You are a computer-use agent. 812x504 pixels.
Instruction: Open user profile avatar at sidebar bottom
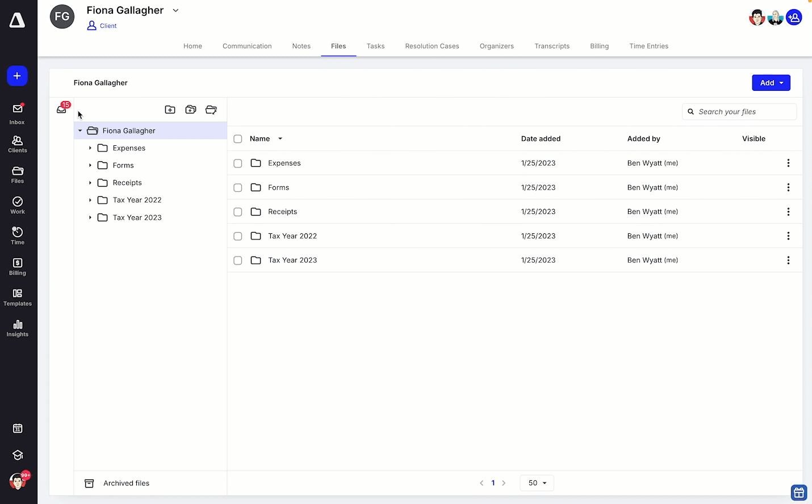tap(18, 482)
